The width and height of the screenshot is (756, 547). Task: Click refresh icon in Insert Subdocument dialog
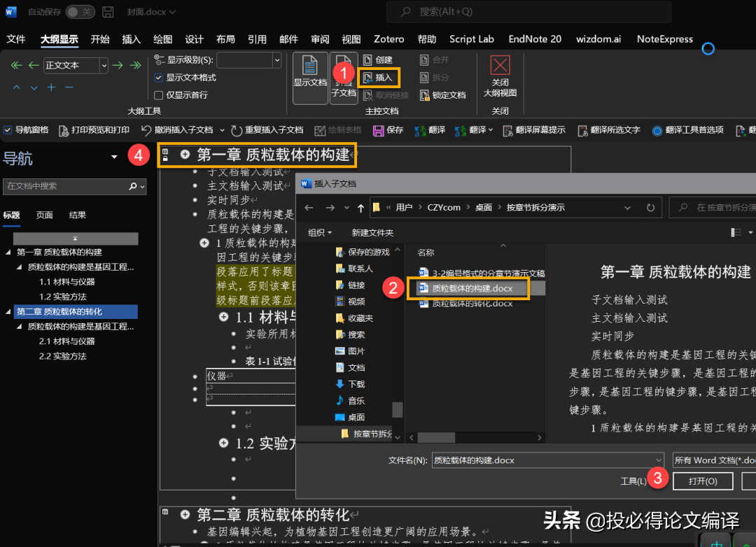650,208
